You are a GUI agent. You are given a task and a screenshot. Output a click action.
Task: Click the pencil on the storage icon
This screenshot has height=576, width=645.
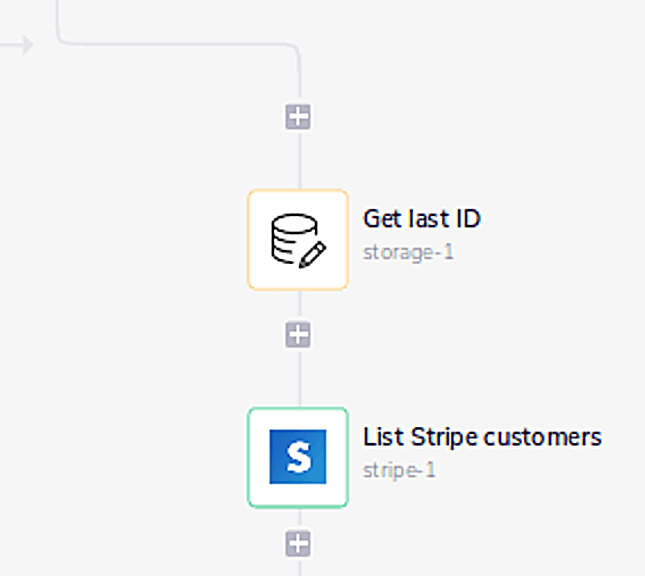[x=312, y=254]
